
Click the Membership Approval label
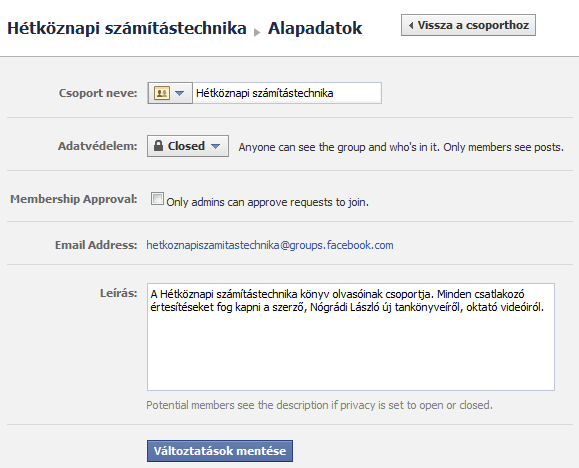point(74,199)
